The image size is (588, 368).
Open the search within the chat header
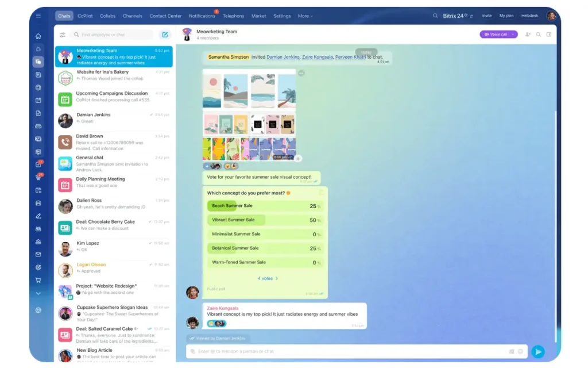click(538, 34)
